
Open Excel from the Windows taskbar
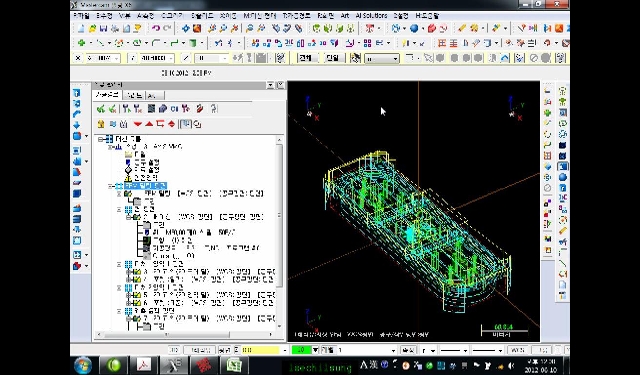[x=234, y=365]
